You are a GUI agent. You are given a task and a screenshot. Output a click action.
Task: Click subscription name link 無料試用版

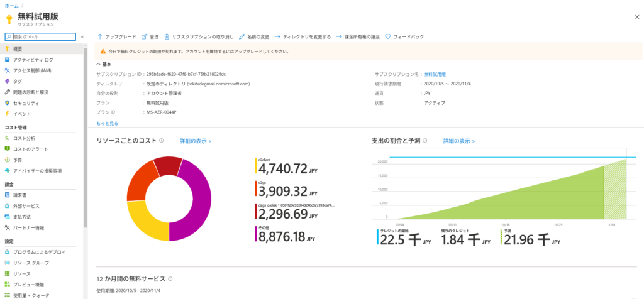[x=435, y=74]
